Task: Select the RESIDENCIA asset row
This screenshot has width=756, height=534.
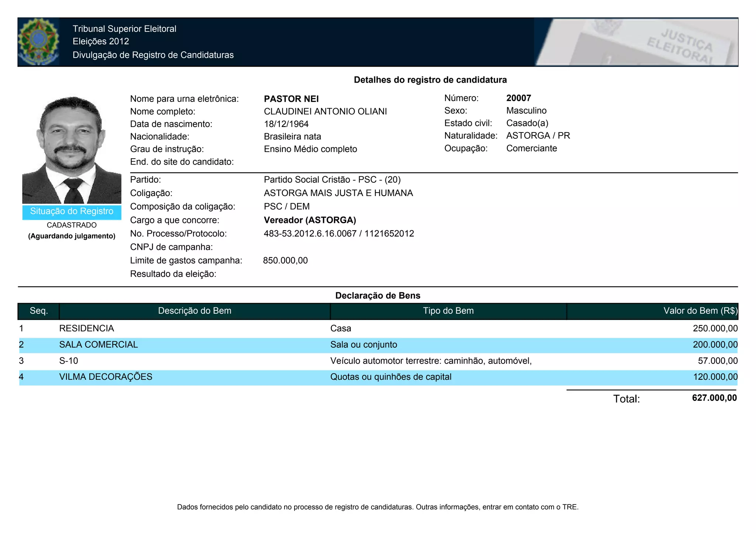Action: click(x=87, y=328)
